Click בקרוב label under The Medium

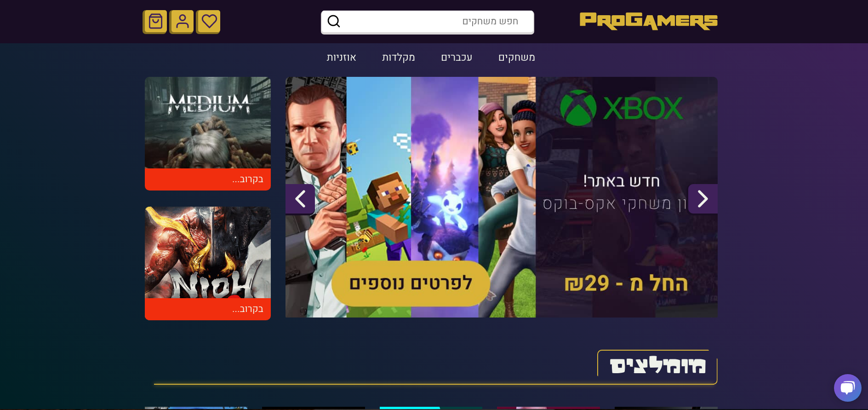(248, 179)
